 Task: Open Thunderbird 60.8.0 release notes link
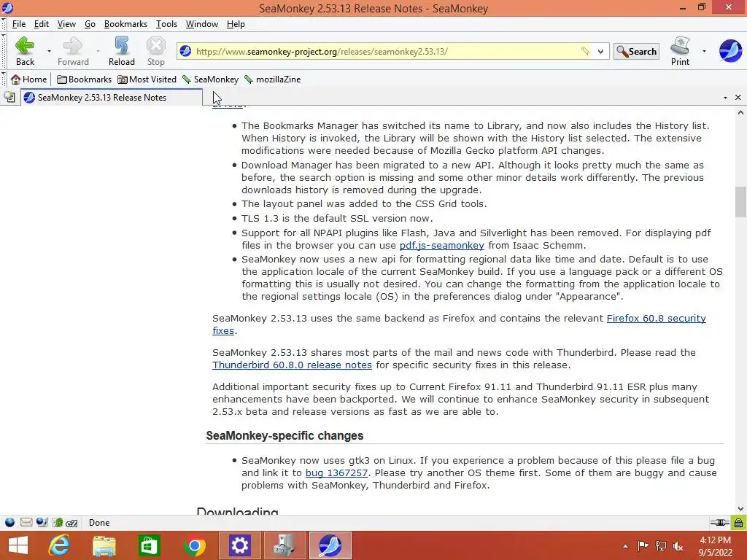pos(292,365)
